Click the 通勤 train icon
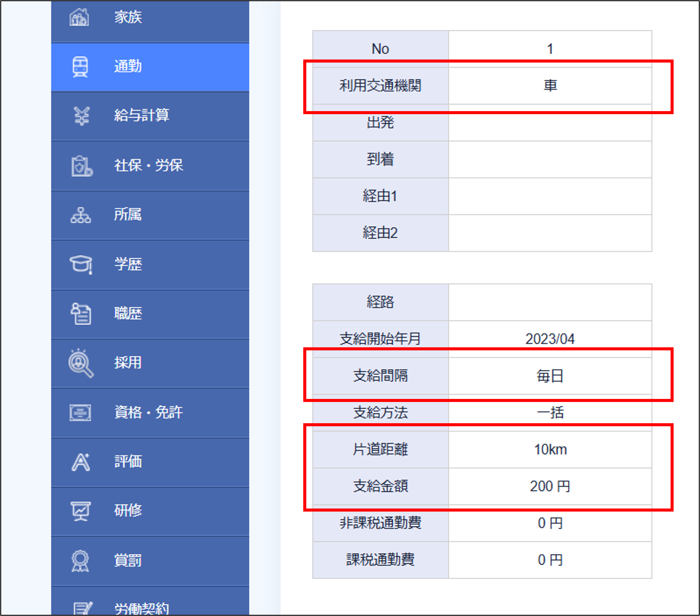 (x=80, y=67)
